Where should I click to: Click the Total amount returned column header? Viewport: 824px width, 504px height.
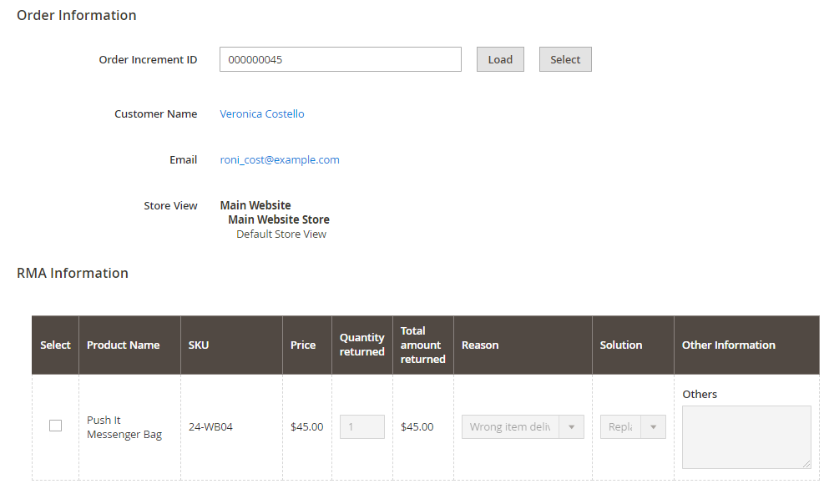coord(422,345)
